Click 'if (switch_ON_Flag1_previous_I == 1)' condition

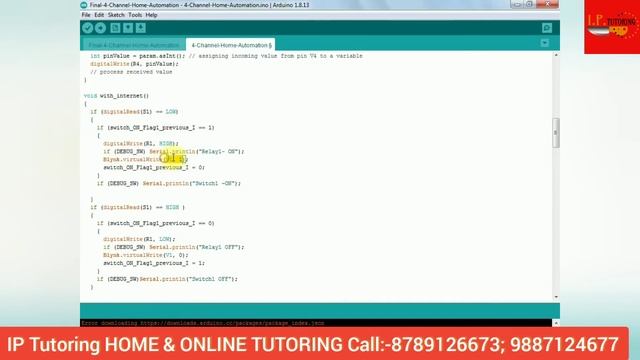click(156, 128)
